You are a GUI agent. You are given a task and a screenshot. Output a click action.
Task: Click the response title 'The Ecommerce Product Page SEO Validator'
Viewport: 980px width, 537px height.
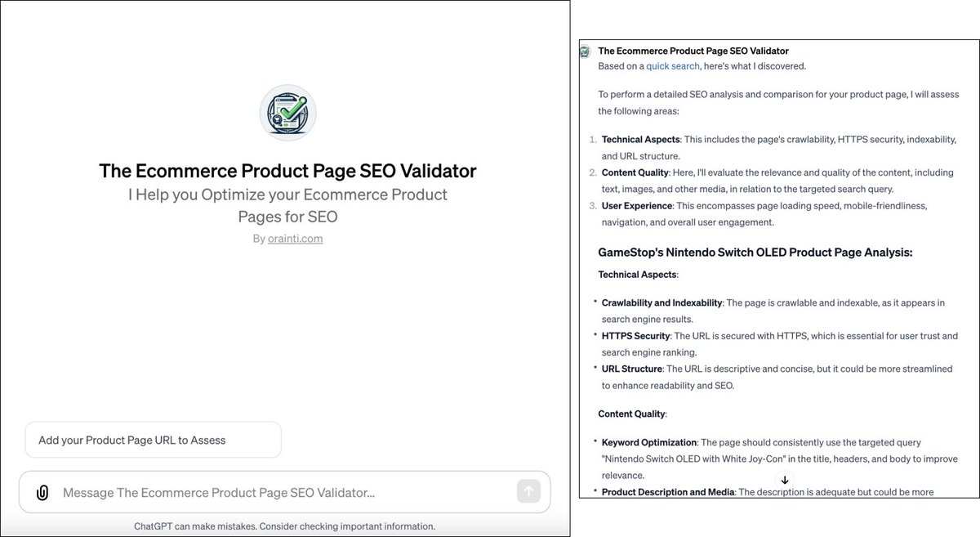point(693,51)
